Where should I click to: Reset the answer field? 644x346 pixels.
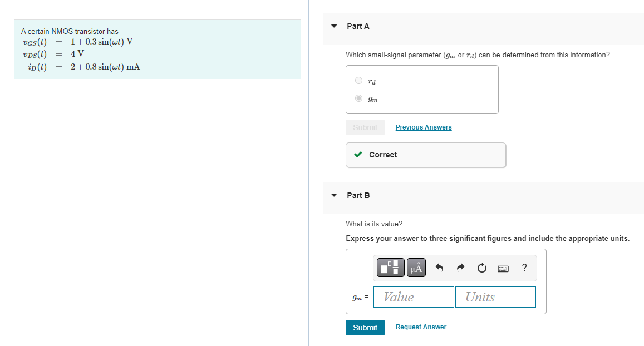click(x=482, y=268)
